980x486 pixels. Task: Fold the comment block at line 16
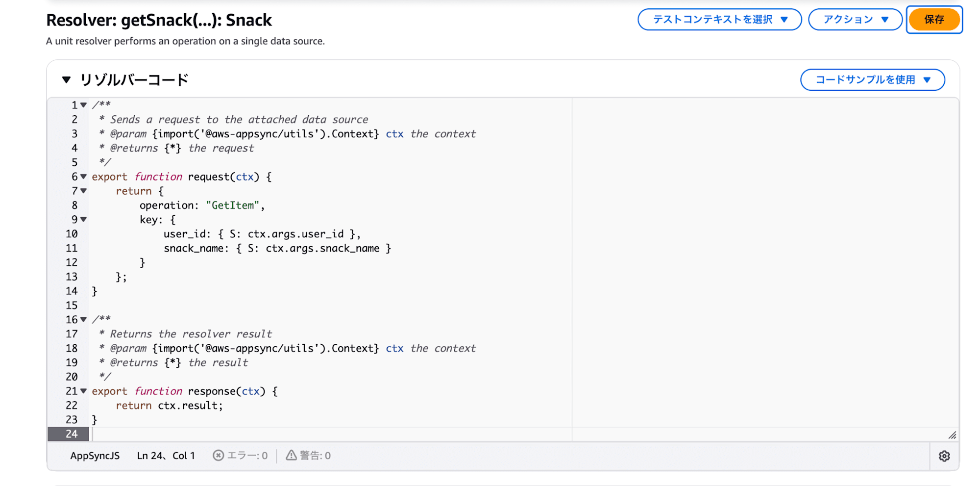coord(84,319)
